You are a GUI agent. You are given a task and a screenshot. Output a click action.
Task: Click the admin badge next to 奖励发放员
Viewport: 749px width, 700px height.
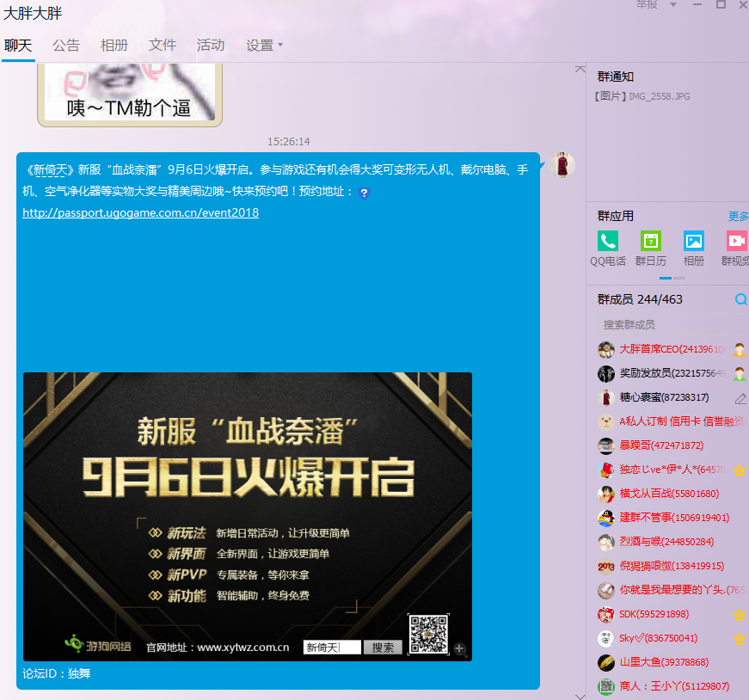pyautogui.click(x=740, y=374)
